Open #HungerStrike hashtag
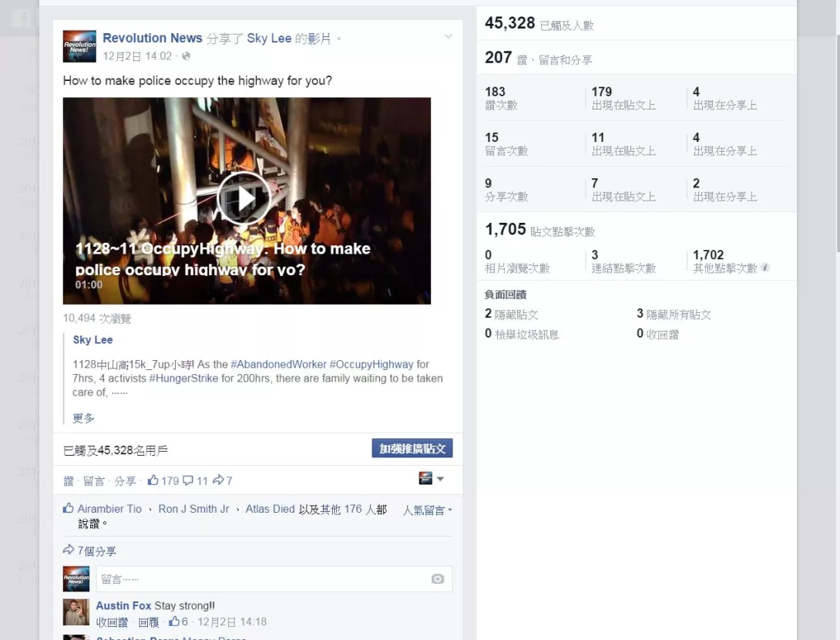The width and height of the screenshot is (840, 640). [x=183, y=379]
